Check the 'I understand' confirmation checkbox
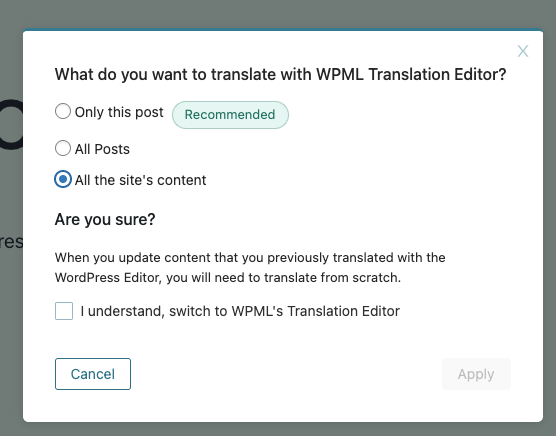This screenshot has height=436, width=556. (64, 311)
